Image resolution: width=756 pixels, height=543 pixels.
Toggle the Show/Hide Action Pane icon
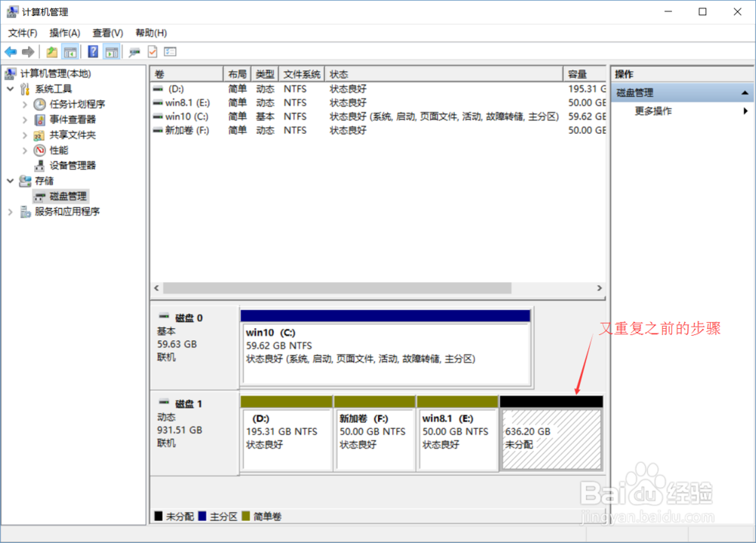pyautogui.click(x=111, y=51)
